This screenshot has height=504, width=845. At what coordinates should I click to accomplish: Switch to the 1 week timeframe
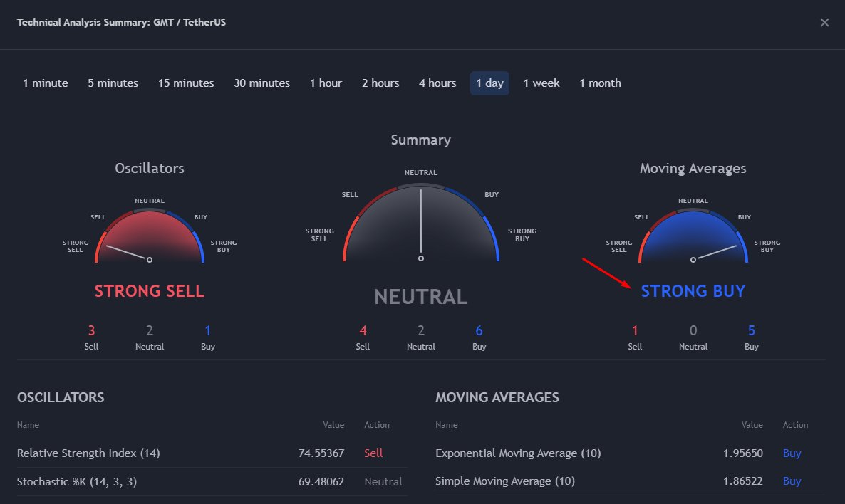pos(541,83)
